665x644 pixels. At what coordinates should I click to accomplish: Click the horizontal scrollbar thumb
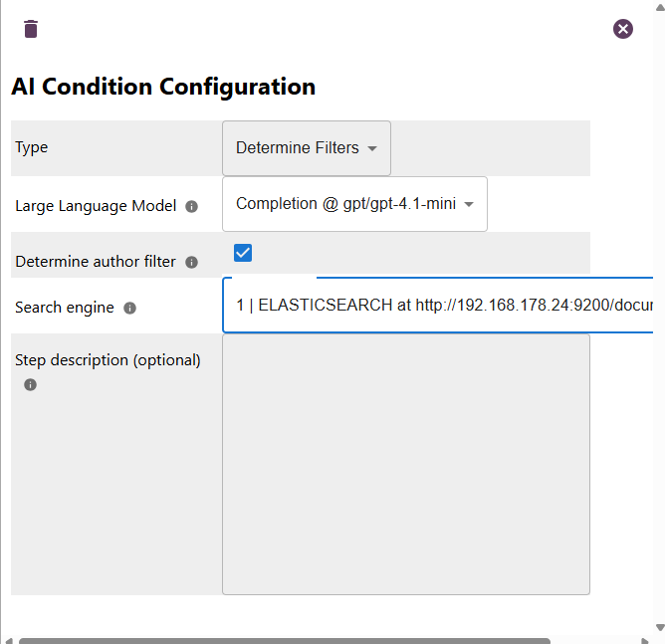pyautogui.click(x=284, y=640)
